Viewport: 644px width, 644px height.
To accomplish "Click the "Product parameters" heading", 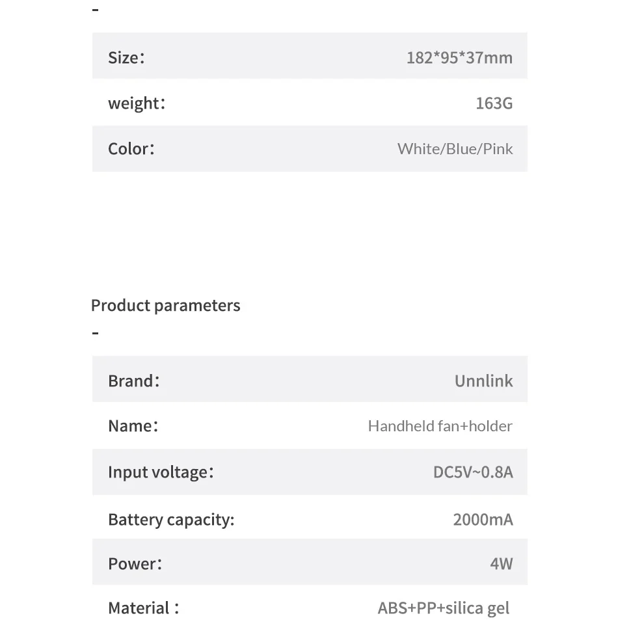I will tap(165, 305).
